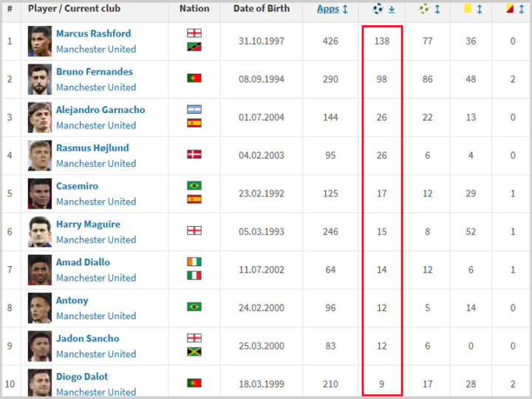This screenshot has width=532, height=399.
Task: Click Antony's portrait thumbnail
Action: pos(40,307)
